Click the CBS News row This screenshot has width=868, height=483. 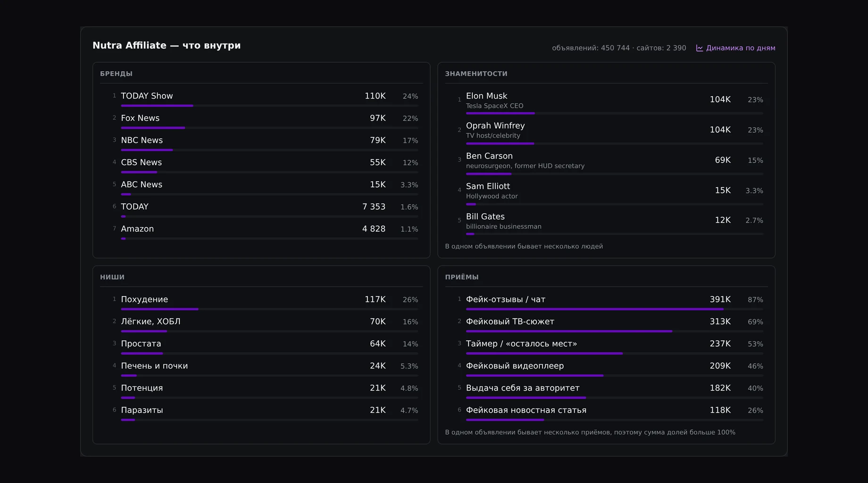coord(265,165)
